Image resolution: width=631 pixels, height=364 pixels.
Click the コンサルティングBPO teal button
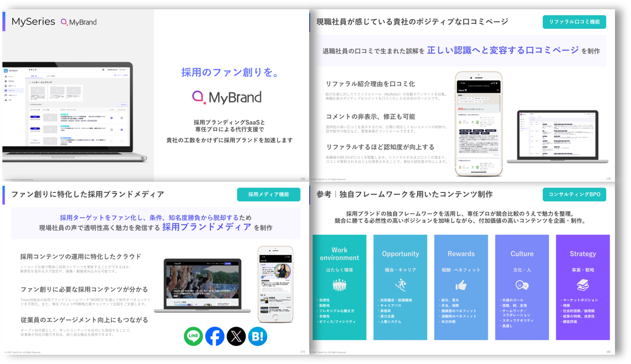click(574, 194)
